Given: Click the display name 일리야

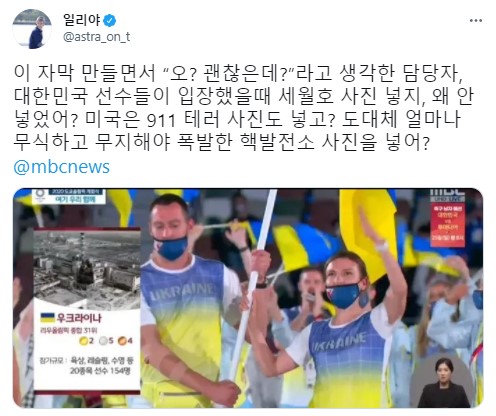Looking at the screenshot, I should [x=82, y=20].
